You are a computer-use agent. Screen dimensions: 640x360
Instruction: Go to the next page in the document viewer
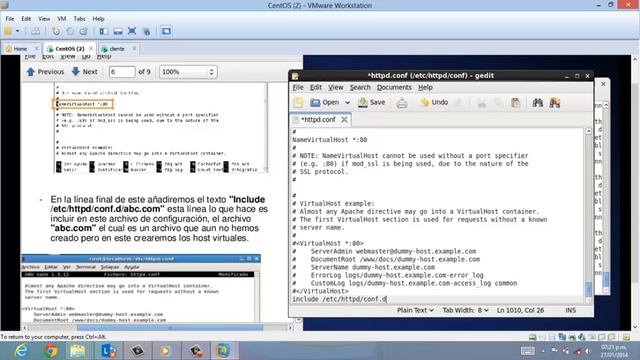pos(84,72)
